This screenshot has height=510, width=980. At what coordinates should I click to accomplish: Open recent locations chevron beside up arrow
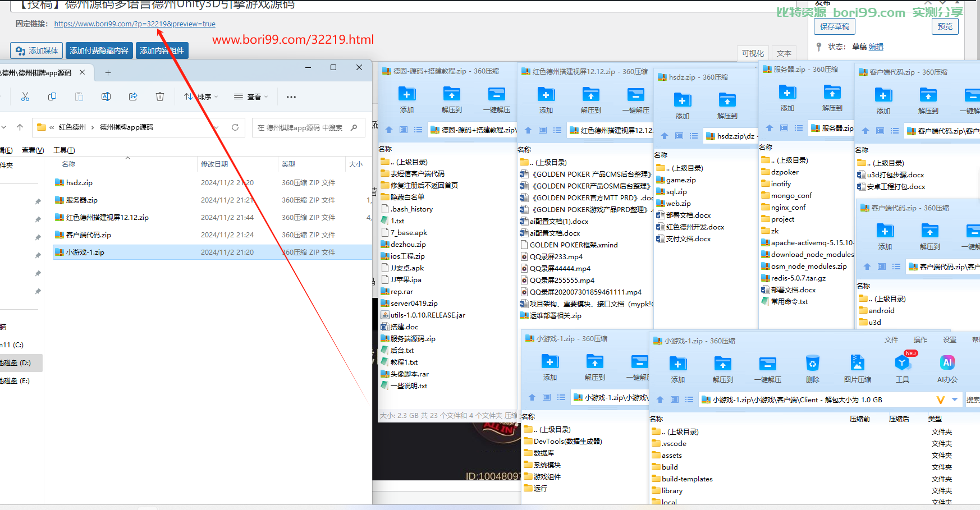click(4, 127)
